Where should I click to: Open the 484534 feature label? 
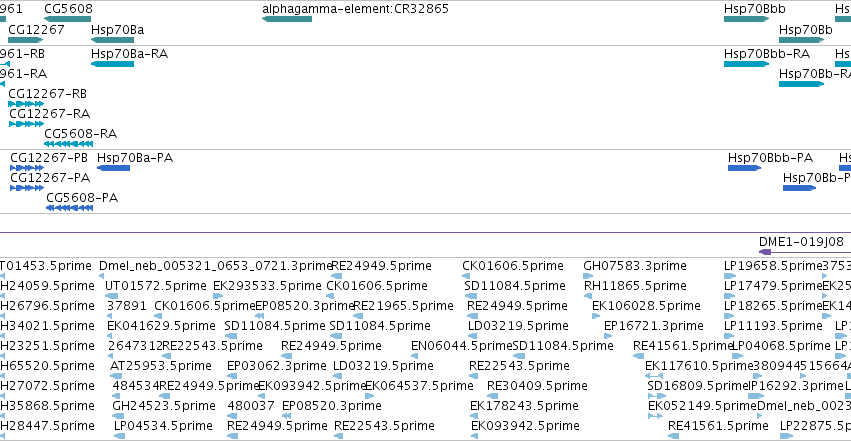(136, 386)
